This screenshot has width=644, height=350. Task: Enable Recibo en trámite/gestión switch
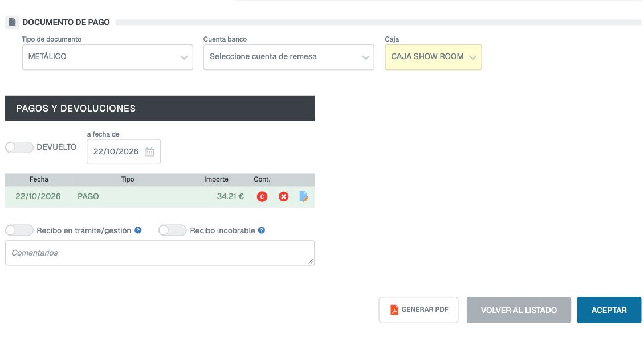(x=19, y=230)
